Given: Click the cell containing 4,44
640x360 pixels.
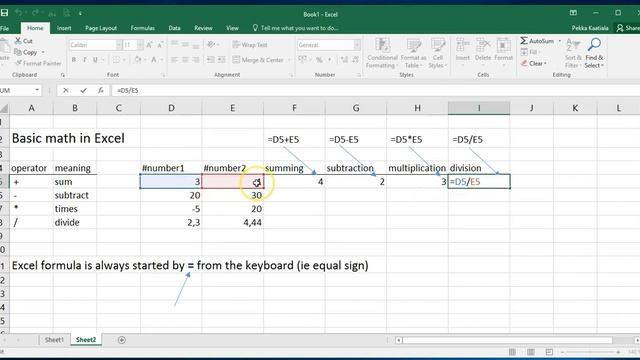Looking at the screenshot, I should pyautogui.click(x=233, y=222).
